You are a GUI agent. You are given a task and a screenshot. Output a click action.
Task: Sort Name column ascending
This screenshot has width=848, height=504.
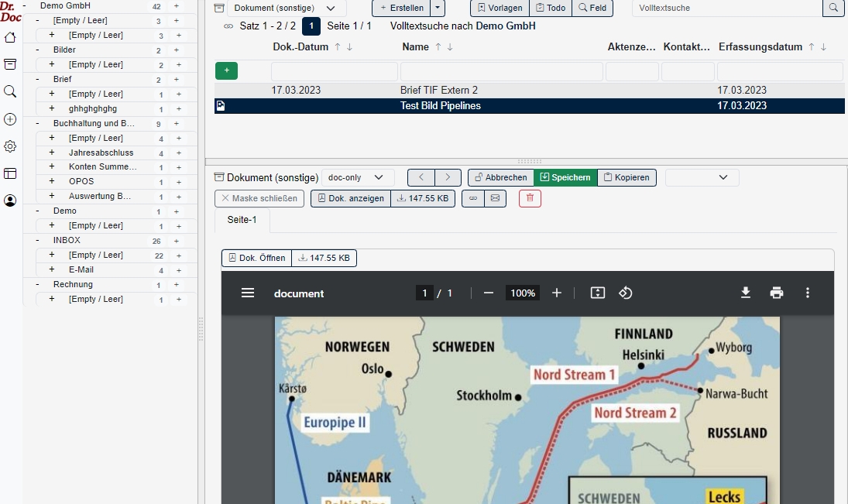[438, 47]
